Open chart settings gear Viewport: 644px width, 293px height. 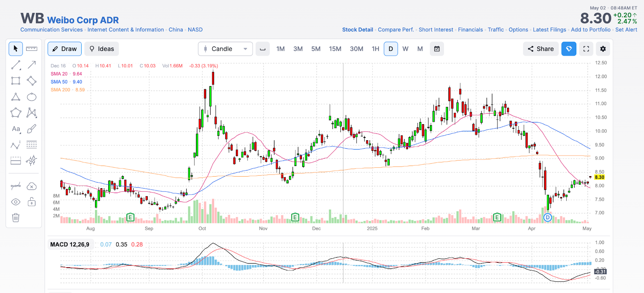click(x=603, y=49)
